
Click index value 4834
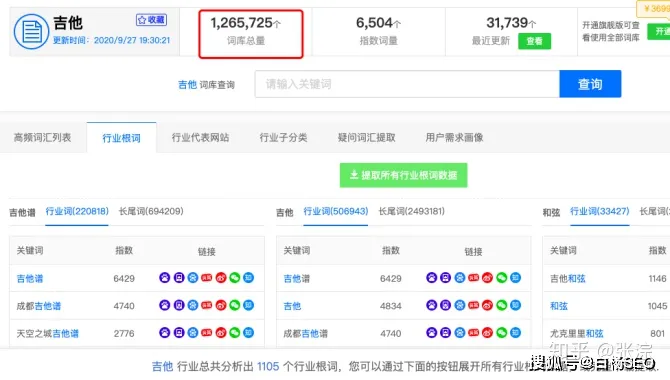(391, 306)
